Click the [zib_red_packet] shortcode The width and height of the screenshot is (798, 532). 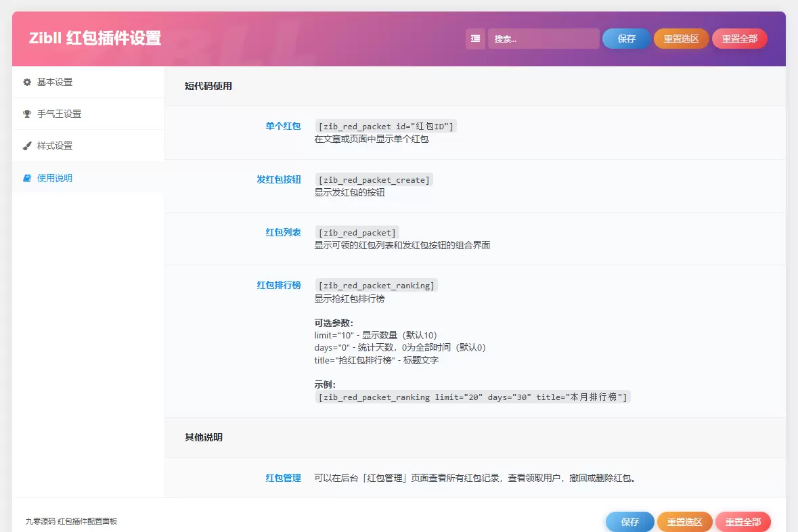(x=357, y=233)
